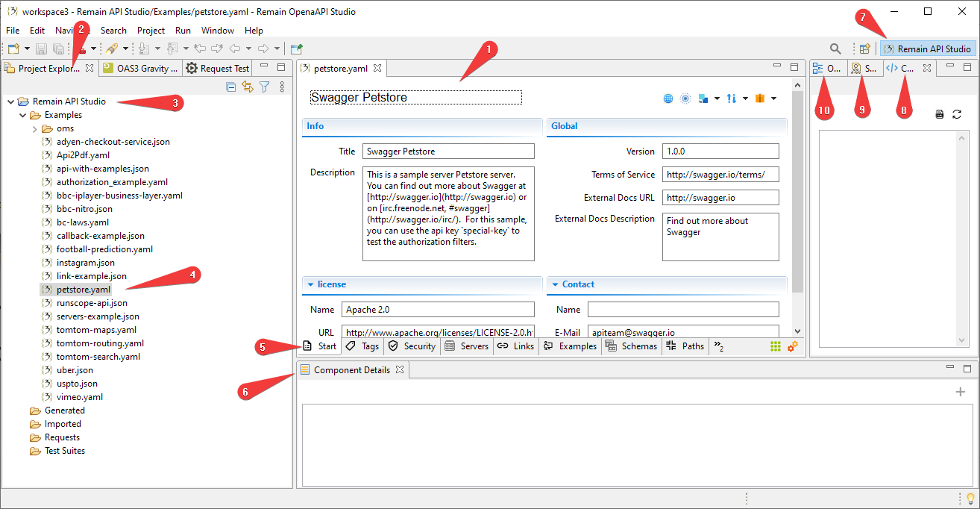The width and height of the screenshot is (980, 509).
Task: Click the Version input field
Action: (720, 151)
